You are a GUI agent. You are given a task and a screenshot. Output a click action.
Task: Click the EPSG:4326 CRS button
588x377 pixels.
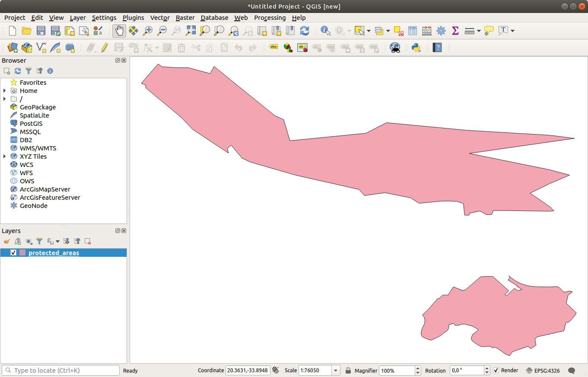point(543,371)
